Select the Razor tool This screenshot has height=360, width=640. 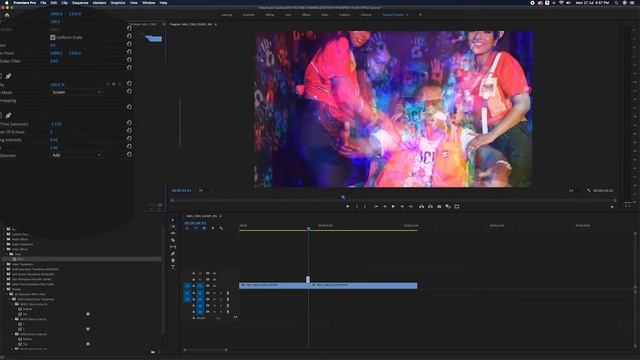[x=173, y=240]
